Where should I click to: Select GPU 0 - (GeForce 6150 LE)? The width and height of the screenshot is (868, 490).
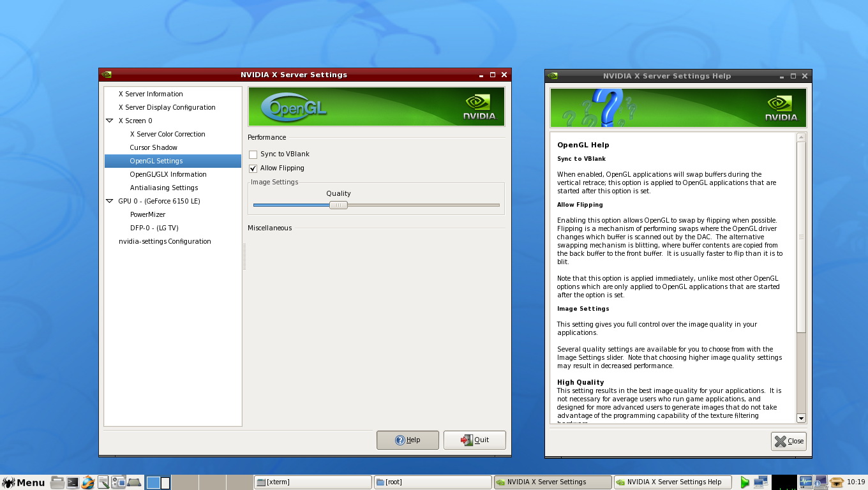pos(159,201)
